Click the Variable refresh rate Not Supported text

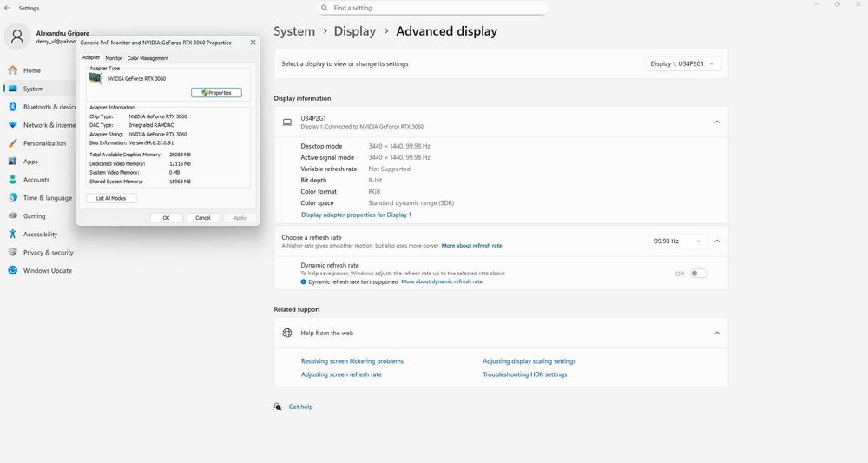pos(389,169)
